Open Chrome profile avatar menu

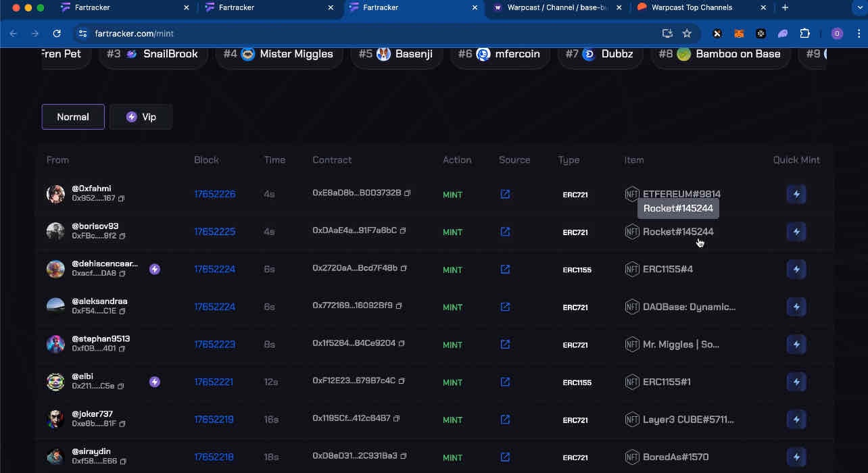point(837,33)
